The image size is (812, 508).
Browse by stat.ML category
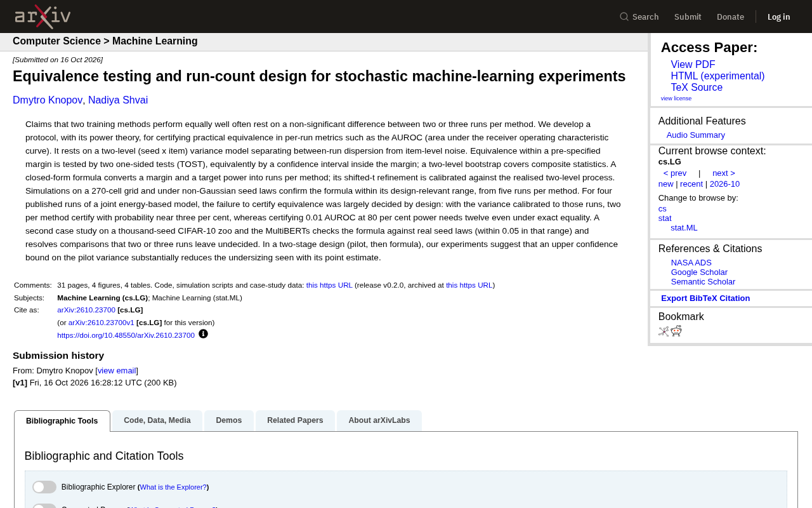tap(684, 228)
